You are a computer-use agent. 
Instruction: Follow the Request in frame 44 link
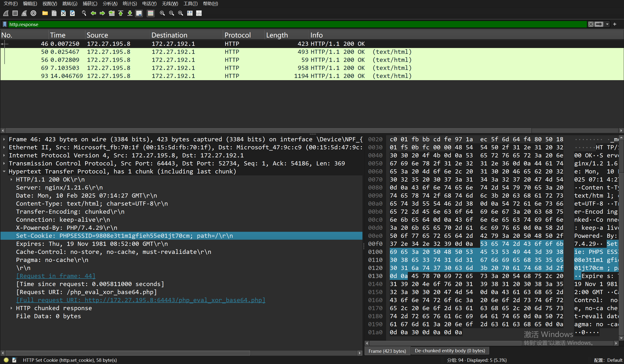[56, 276]
